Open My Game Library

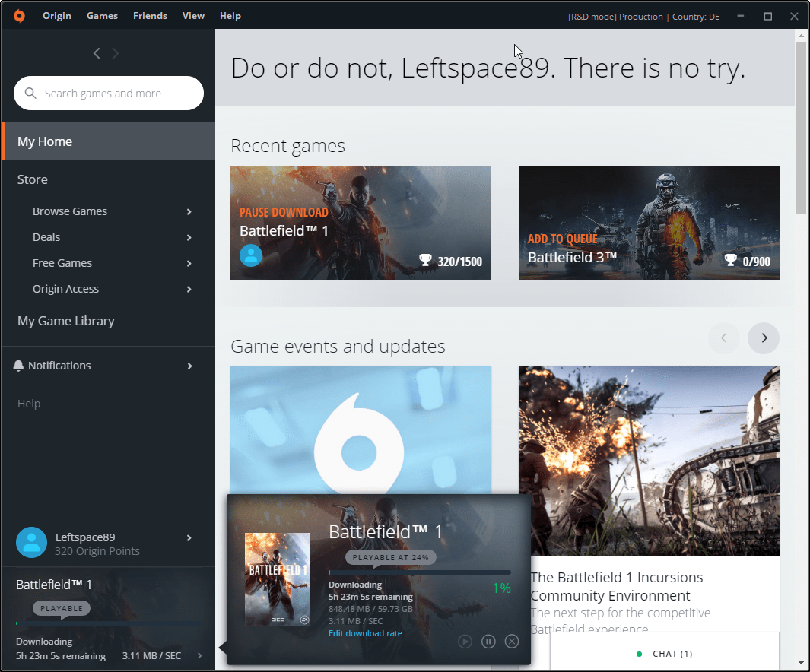(66, 321)
